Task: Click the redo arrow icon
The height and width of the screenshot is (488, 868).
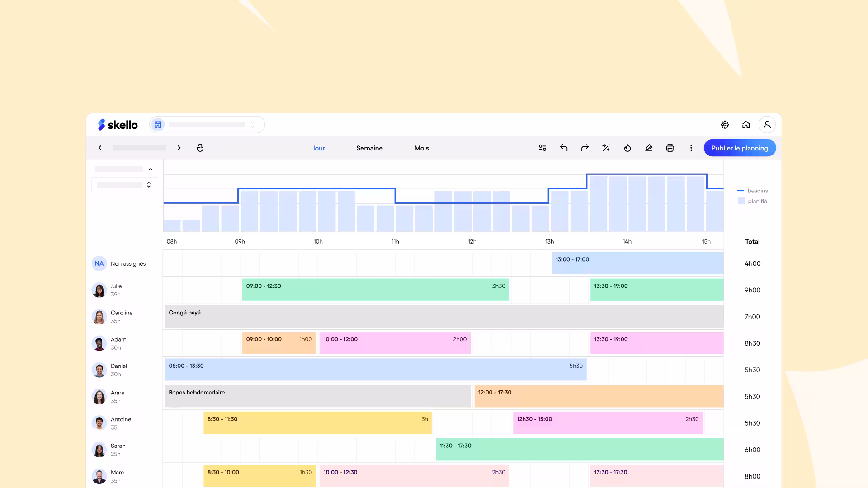Action: pyautogui.click(x=585, y=148)
